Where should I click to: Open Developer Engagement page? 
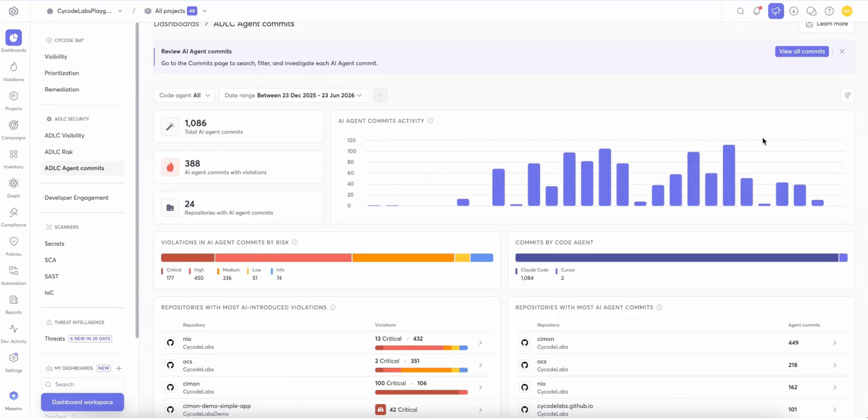pos(76,198)
